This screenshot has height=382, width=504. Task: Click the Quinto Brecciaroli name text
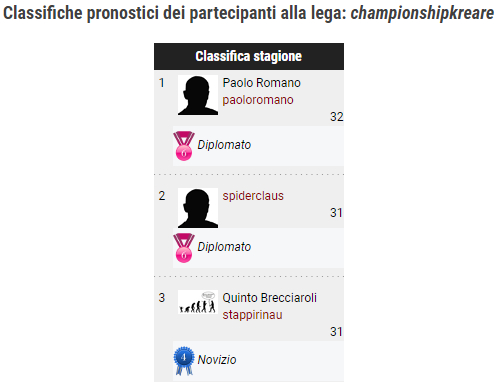(x=270, y=298)
